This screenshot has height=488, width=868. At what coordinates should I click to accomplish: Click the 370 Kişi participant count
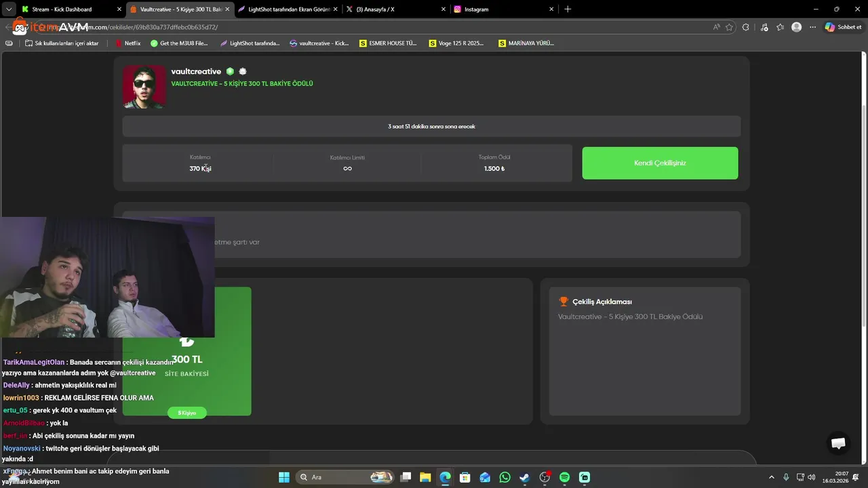tap(200, 169)
